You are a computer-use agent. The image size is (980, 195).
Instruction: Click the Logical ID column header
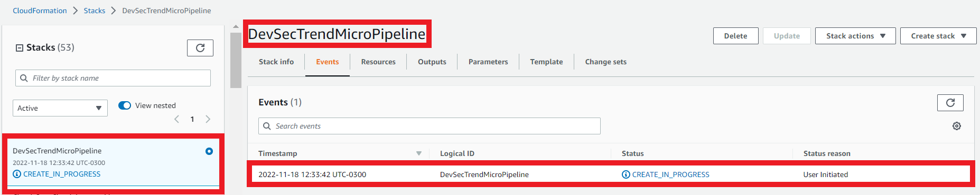click(457, 153)
